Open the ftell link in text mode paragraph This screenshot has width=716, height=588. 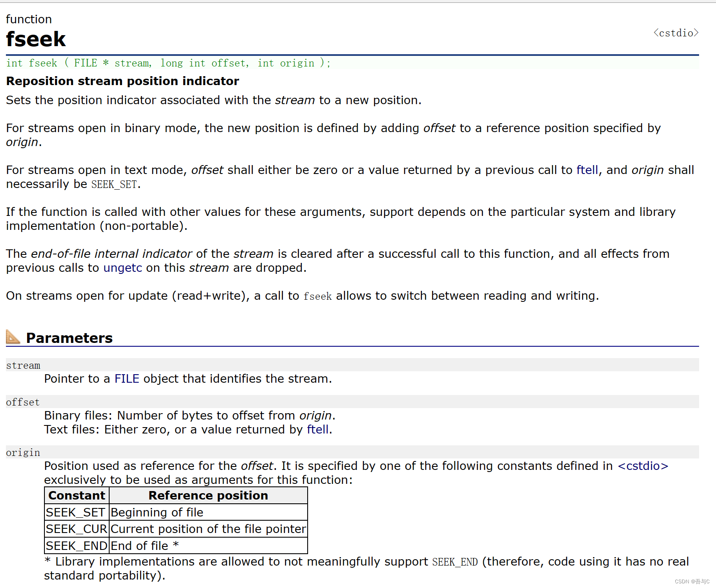pyautogui.click(x=587, y=170)
